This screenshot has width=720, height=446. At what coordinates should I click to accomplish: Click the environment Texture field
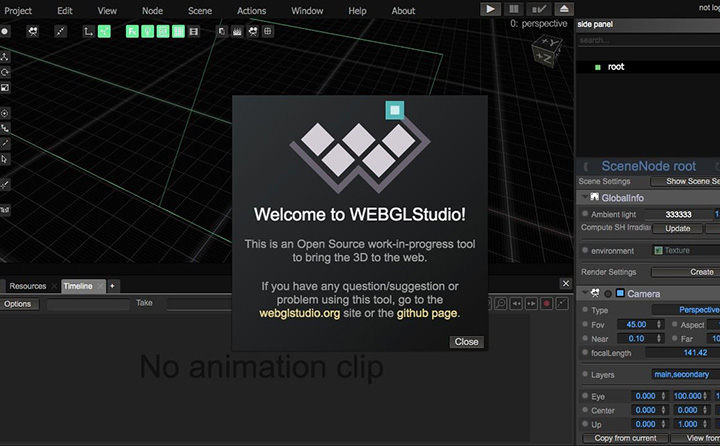[686, 250]
